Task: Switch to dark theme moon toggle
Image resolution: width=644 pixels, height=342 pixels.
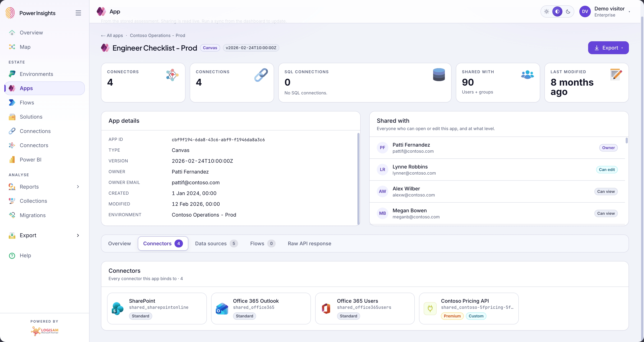Action: 568,11
